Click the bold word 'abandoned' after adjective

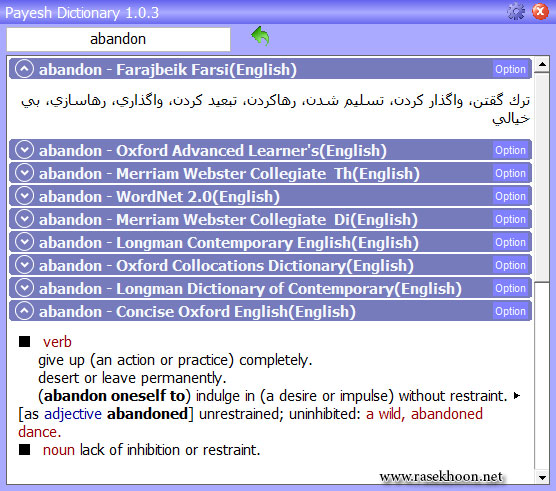tap(147, 414)
